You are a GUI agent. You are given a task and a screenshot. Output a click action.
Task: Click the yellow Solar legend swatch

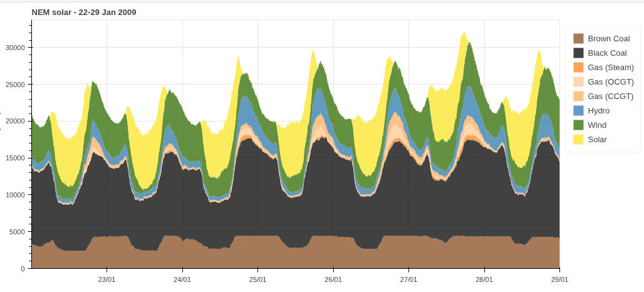click(x=578, y=140)
